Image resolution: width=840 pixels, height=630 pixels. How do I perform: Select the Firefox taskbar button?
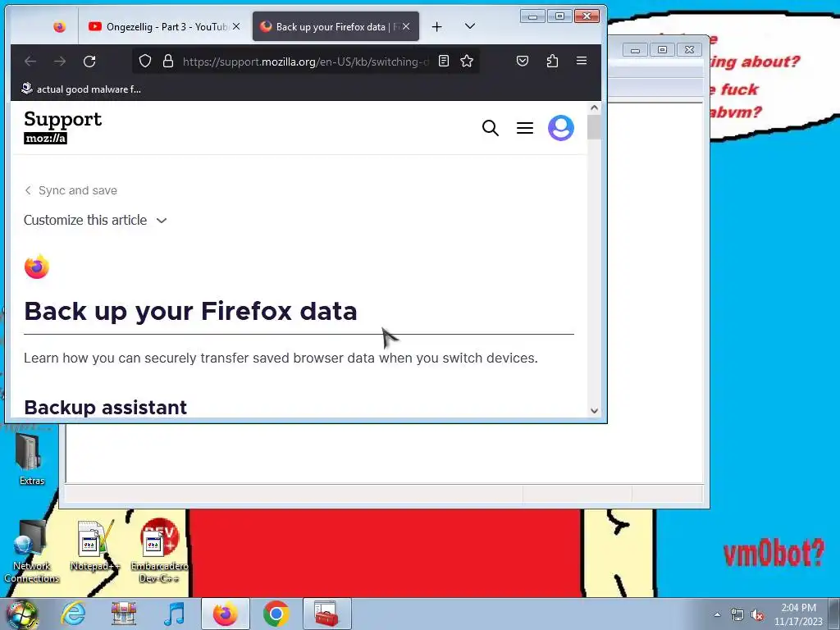[x=225, y=614]
